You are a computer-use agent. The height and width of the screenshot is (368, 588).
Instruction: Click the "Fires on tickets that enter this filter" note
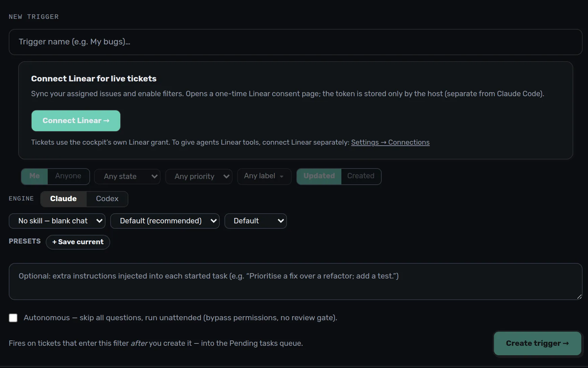[156, 343]
